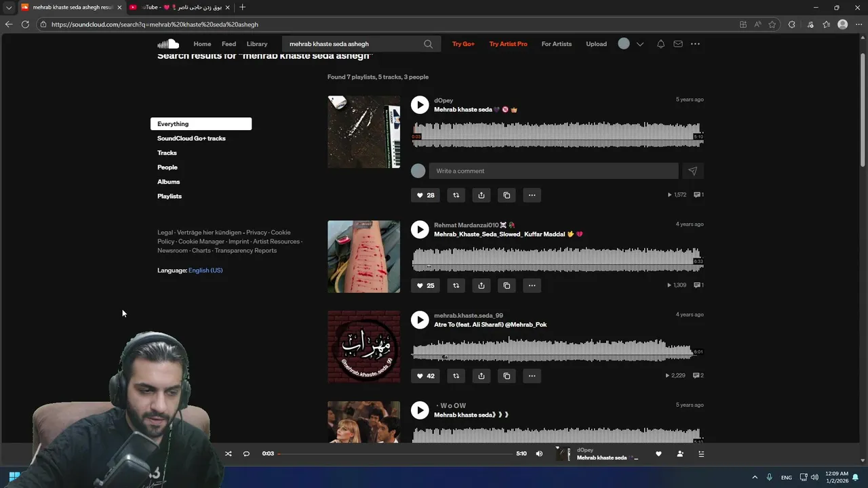The height and width of the screenshot is (488, 868).
Task: Open the header three-dots settings menu
Action: click(695, 44)
